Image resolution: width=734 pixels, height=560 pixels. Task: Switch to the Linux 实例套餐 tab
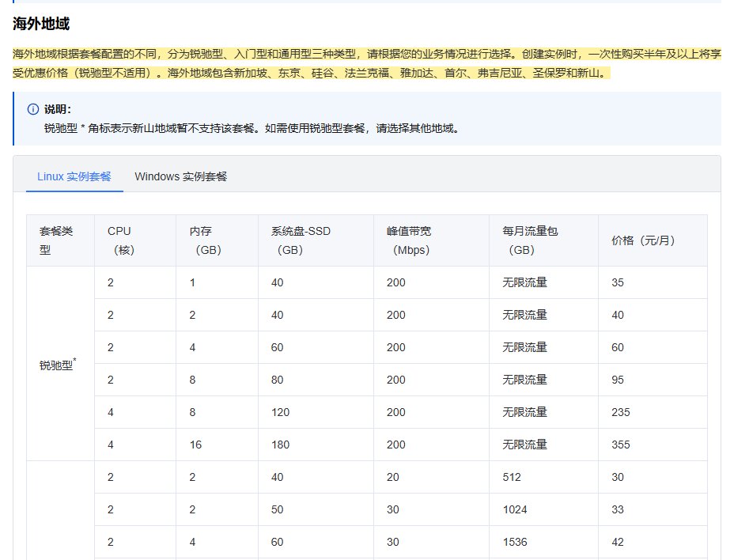74,176
